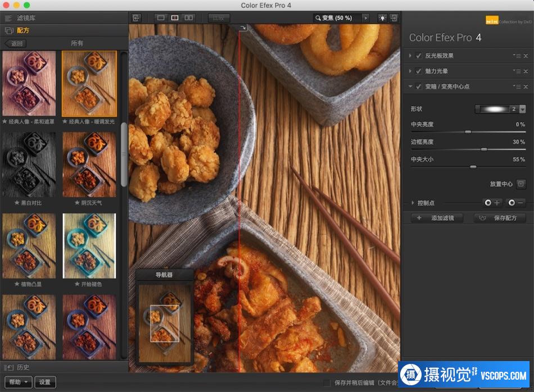Apply 黑白对比 recipe thumbnail
This screenshot has height=392, width=534.
click(29, 165)
